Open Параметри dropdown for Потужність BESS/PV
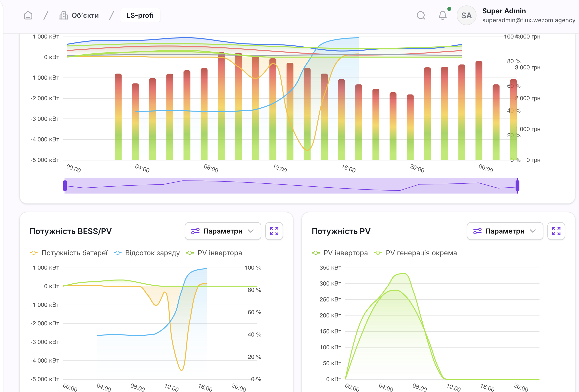 click(x=223, y=231)
